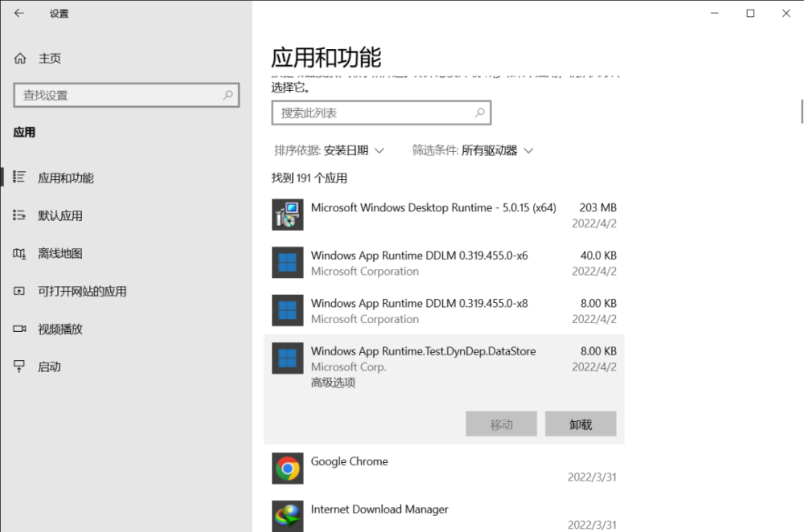
Task: Click the 默认应用 sidebar icon
Action: pyautogui.click(x=19, y=215)
